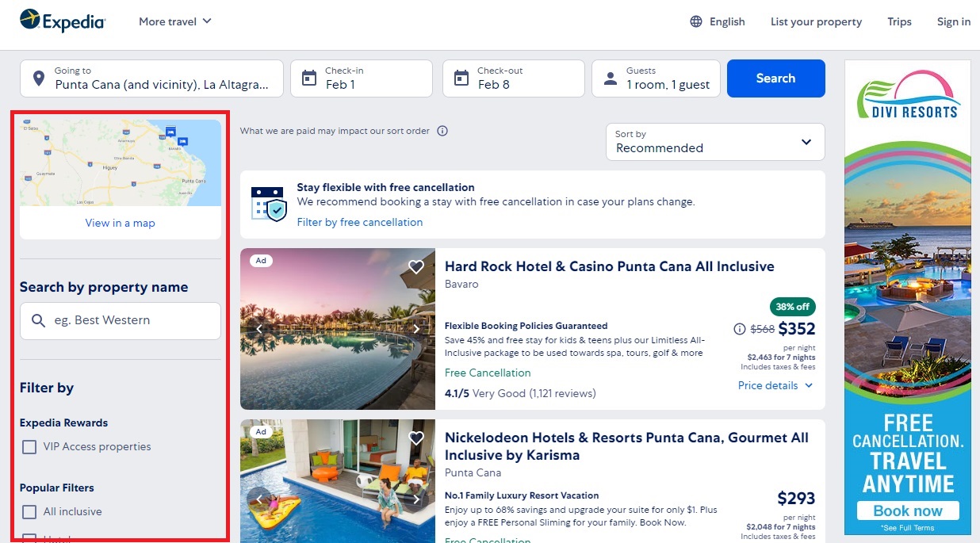Click the free cancellation calendar shield icon
Screen dimensions: 980x543
(x=268, y=204)
